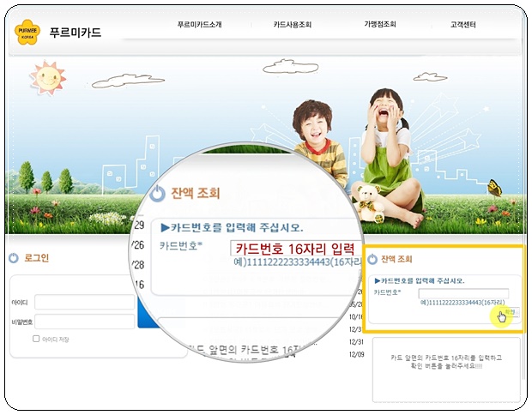This screenshot has width=532, height=415.
Task: Click the Purmee Korea flower logo
Action: (27, 32)
